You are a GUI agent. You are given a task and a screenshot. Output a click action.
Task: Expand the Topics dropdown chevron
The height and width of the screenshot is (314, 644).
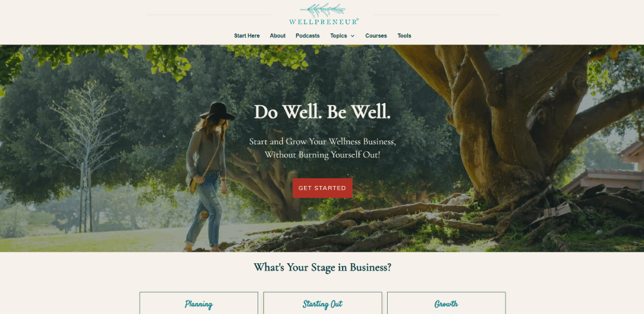(352, 36)
